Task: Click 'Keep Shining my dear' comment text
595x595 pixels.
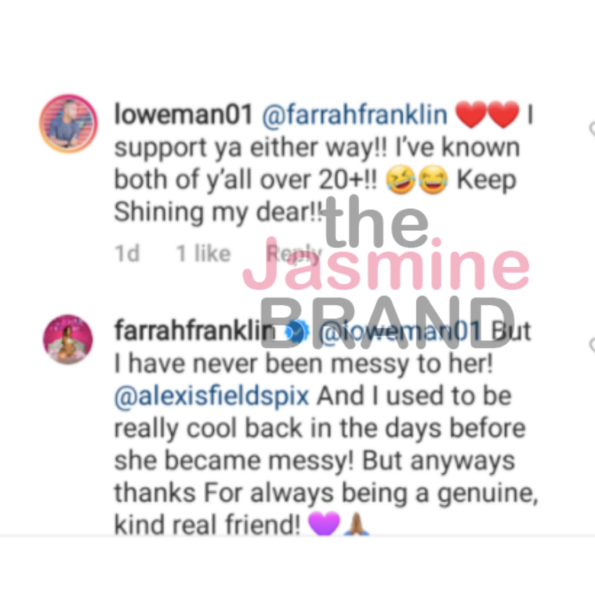Action: pos(315,196)
